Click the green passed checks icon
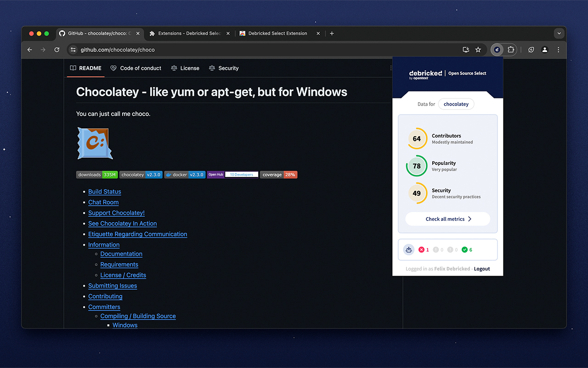Viewport: 588px width, 368px height. pyautogui.click(x=464, y=250)
